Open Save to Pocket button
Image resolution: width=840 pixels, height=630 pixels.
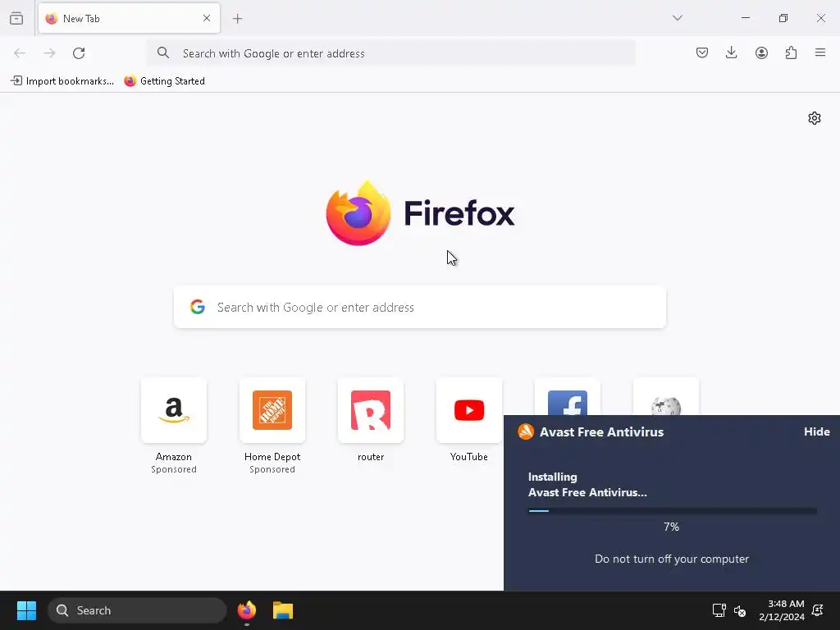click(x=702, y=52)
